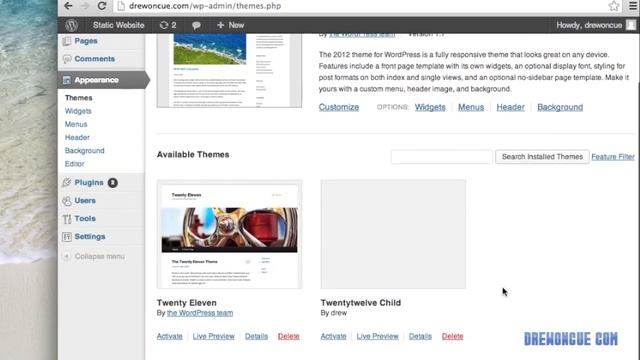This screenshot has width=640, height=360.
Task: Click the WordPress team link under Twenty Eleven
Action: [200, 313]
